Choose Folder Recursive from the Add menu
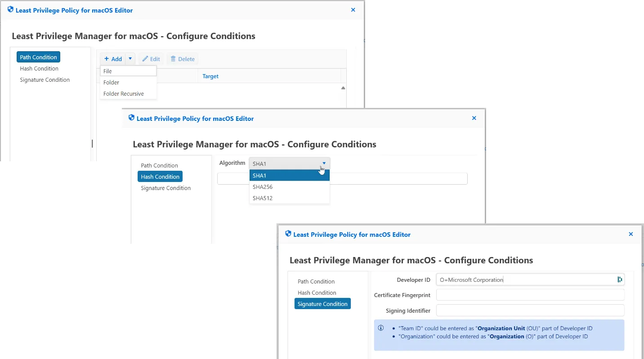This screenshot has width=644, height=359. pos(128,93)
